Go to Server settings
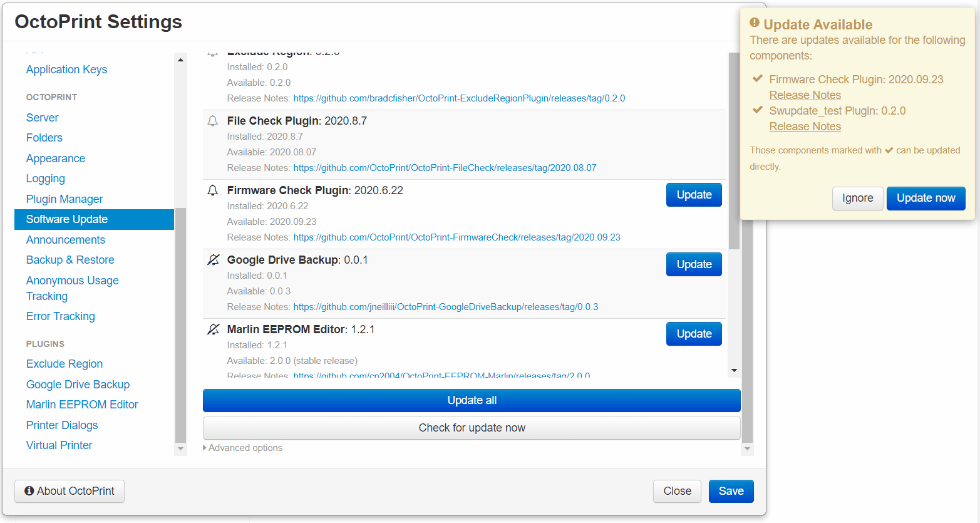Screen dimensions: 980x523 point(42,118)
